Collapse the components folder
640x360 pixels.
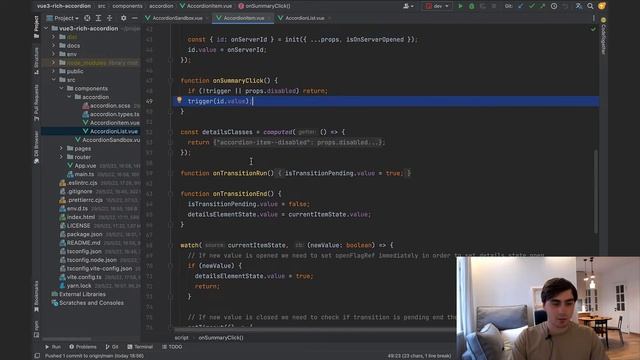61,88
